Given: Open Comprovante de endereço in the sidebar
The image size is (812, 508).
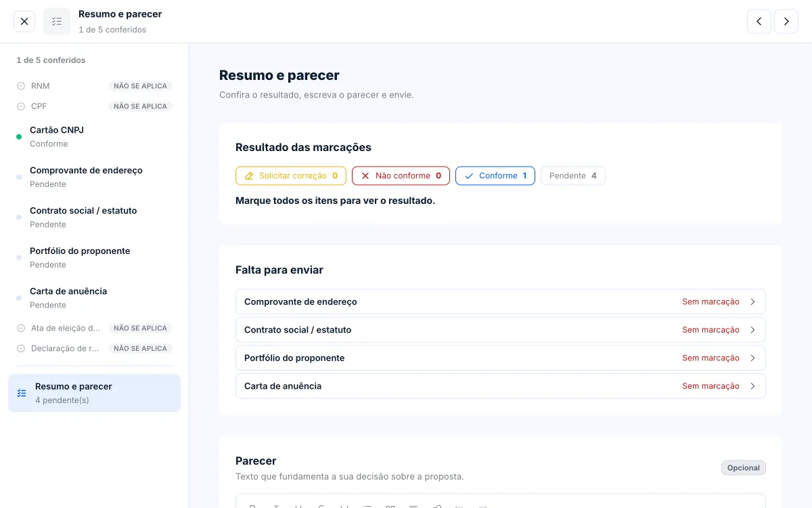Looking at the screenshot, I should [x=94, y=177].
